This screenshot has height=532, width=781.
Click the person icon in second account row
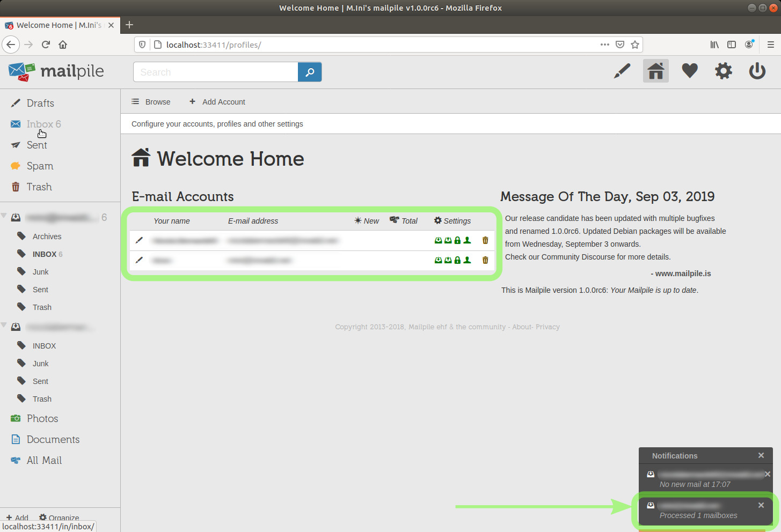467,260
